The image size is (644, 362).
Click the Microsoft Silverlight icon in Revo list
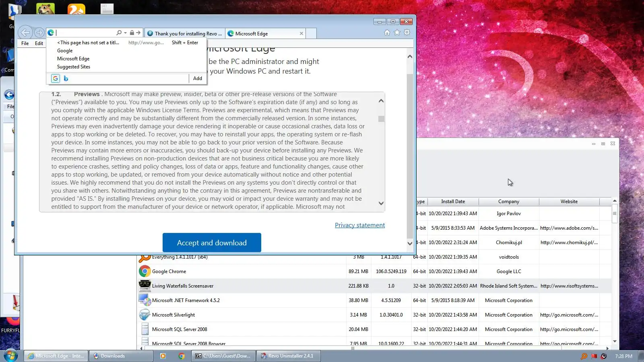tap(144, 315)
